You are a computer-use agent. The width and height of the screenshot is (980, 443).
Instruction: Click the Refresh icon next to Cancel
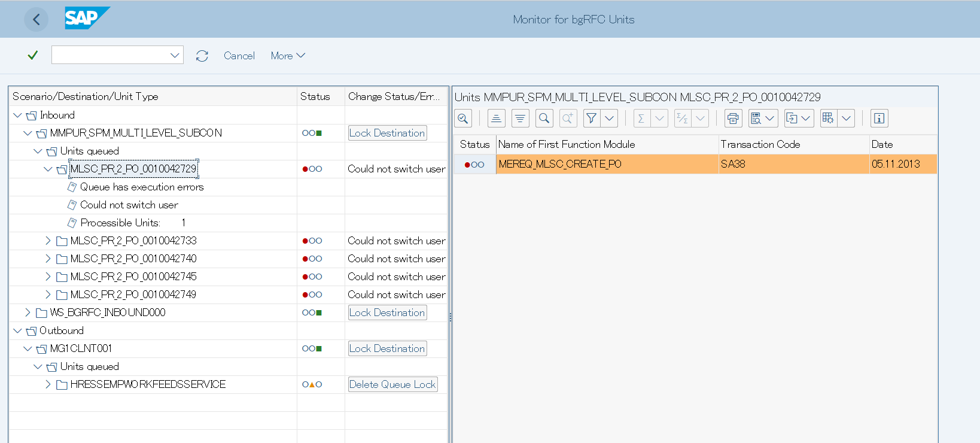pyautogui.click(x=202, y=56)
